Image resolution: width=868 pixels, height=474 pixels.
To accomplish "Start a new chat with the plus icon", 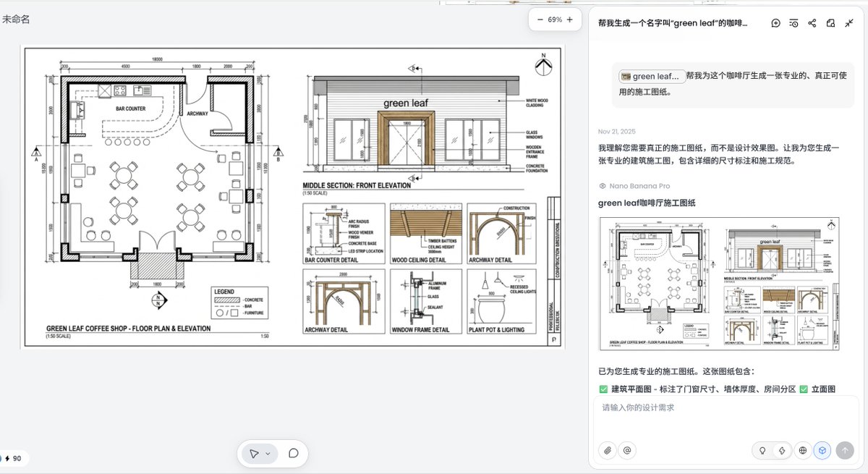I will click(775, 23).
